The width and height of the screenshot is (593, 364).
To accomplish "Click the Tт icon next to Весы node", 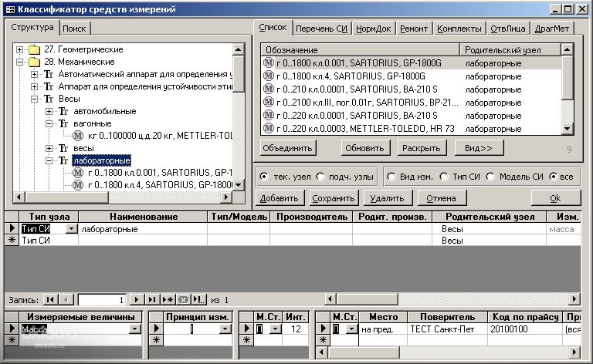I will pos(49,99).
